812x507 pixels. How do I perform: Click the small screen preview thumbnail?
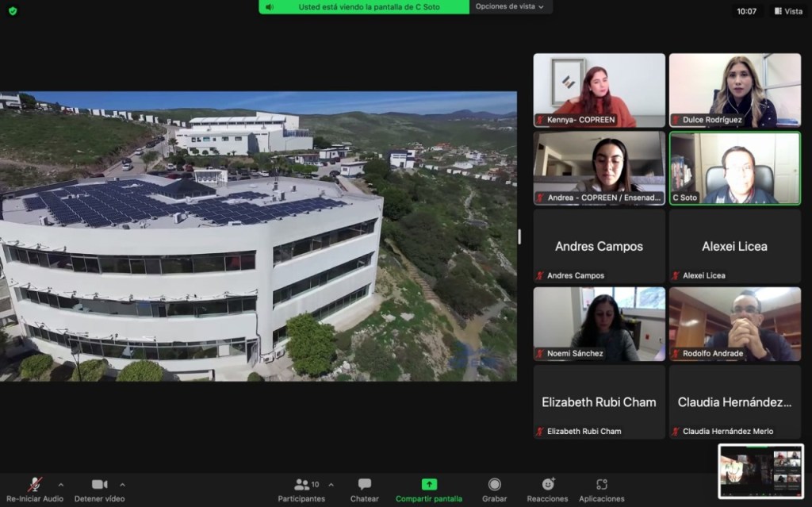click(760, 471)
